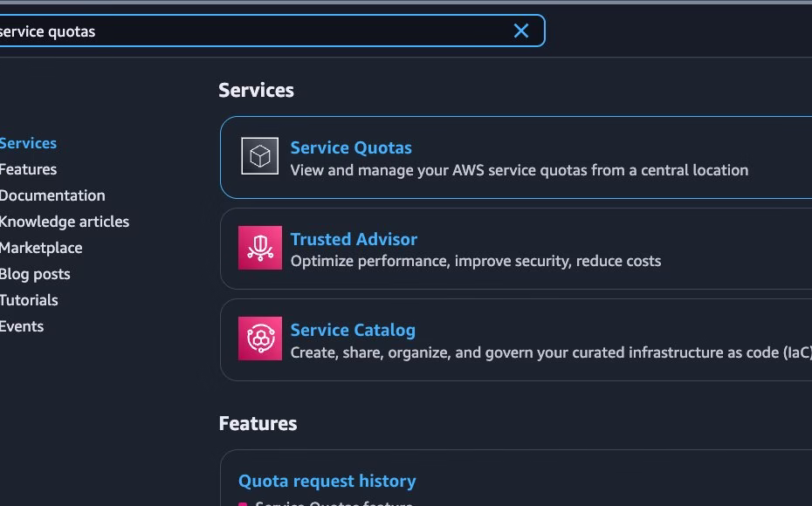
Task: Click the Service Quotas cube icon
Action: [x=260, y=156]
